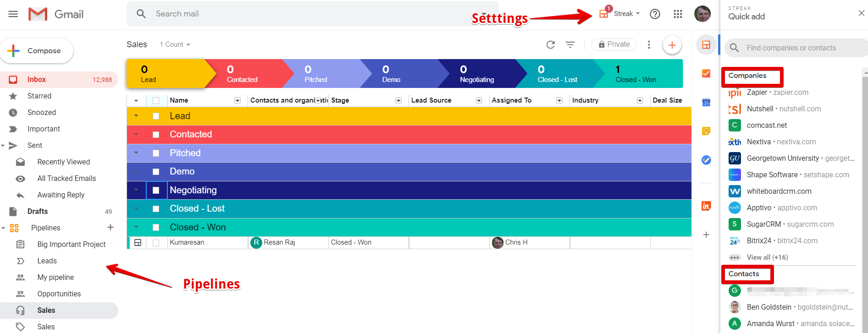Click the orange plus add-box button
This screenshot has width=868, height=333.
click(x=672, y=45)
